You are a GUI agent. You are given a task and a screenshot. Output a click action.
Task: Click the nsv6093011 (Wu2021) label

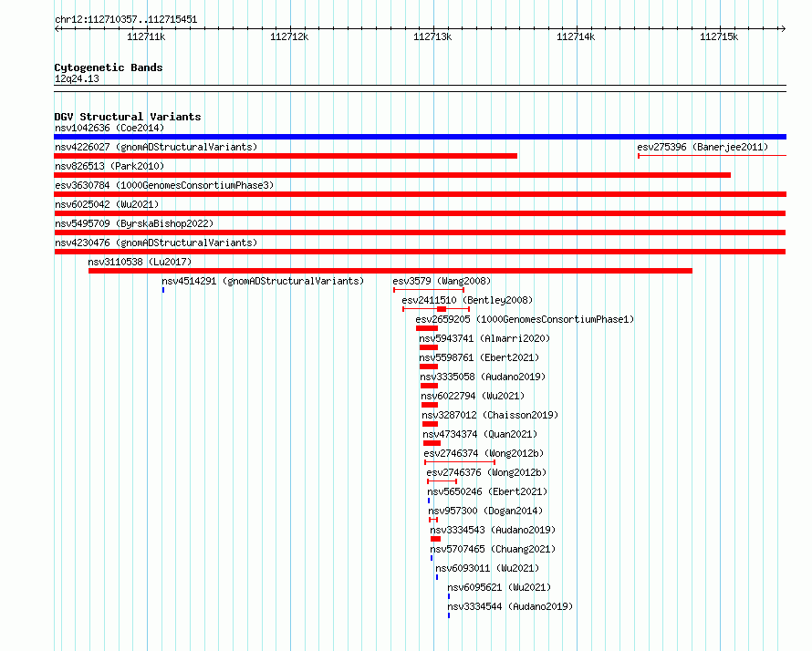pos(487,568)
